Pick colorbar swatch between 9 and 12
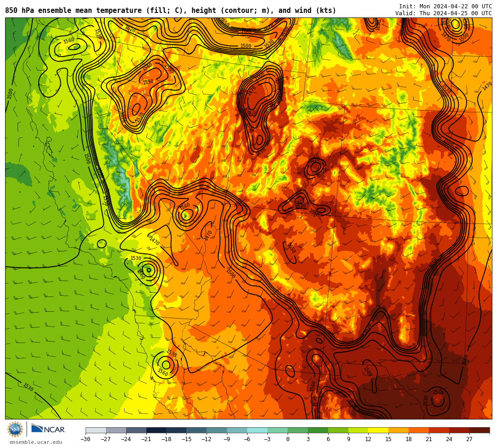The width and height of the screenshot is (497, 448). click(x=358, y=430)
